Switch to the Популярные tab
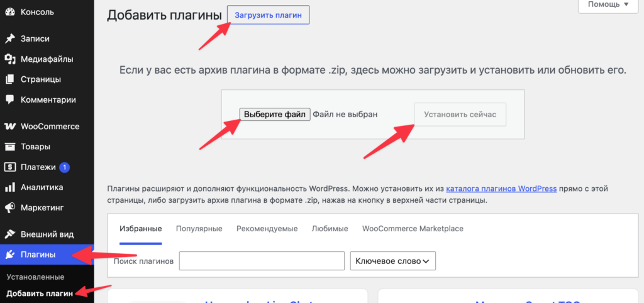 point(199,229)
